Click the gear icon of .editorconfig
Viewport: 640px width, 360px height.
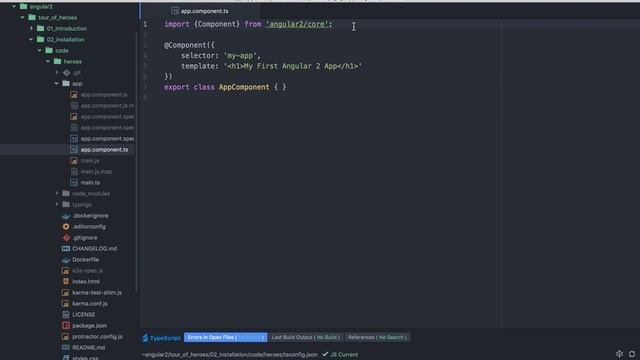66,227
